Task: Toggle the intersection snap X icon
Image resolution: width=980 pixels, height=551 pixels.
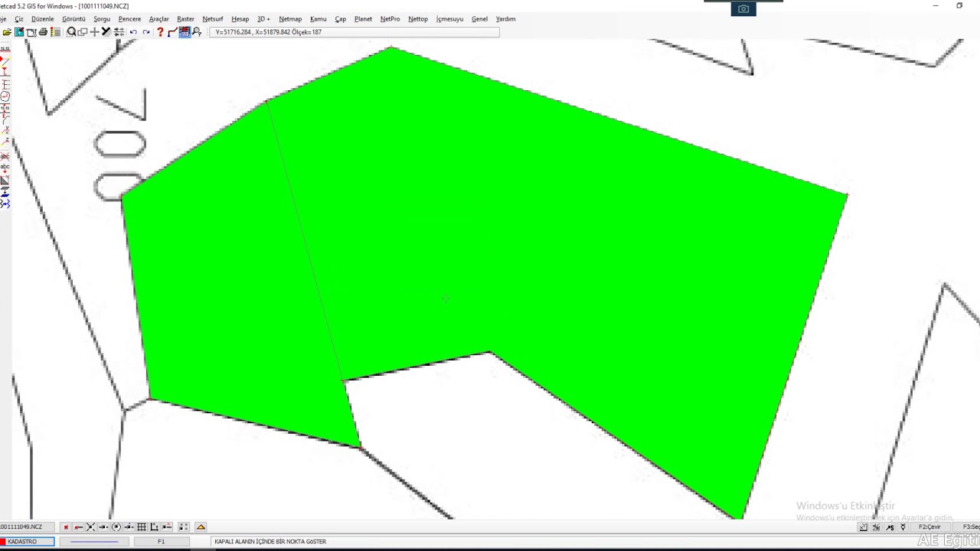Action: pyautogui.click(x=90, y=527)
